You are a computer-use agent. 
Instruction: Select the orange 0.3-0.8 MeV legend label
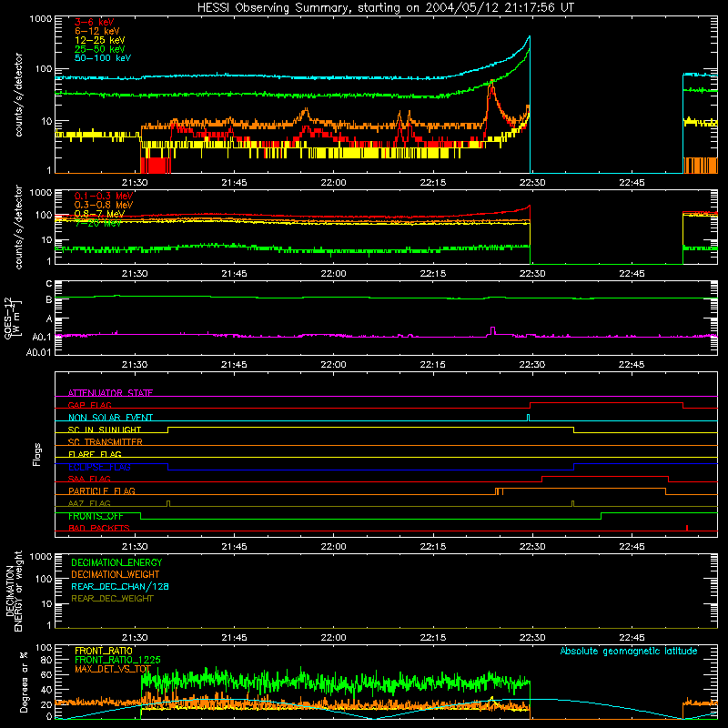click(x=104, y=205)
